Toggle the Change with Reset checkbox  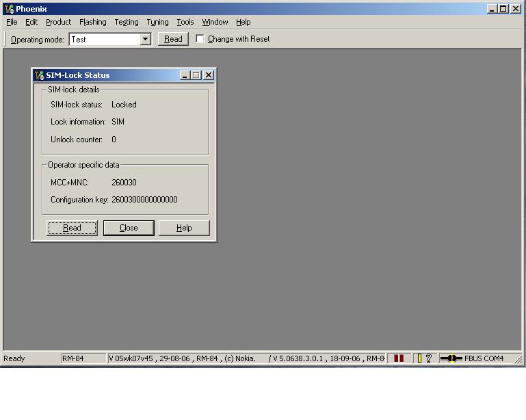[x=200, y=39]
